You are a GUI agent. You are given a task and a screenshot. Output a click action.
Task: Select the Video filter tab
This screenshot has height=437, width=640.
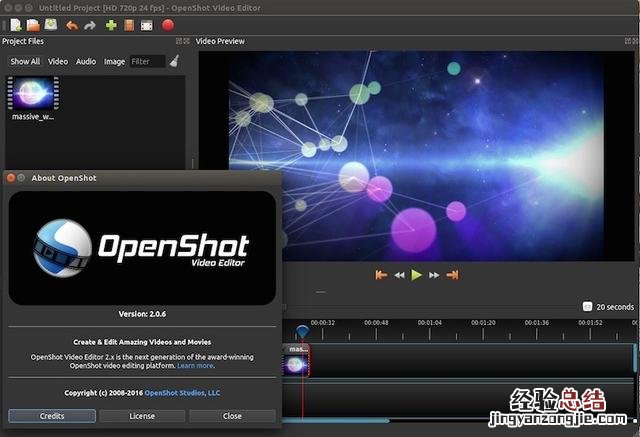coord(58,62)
